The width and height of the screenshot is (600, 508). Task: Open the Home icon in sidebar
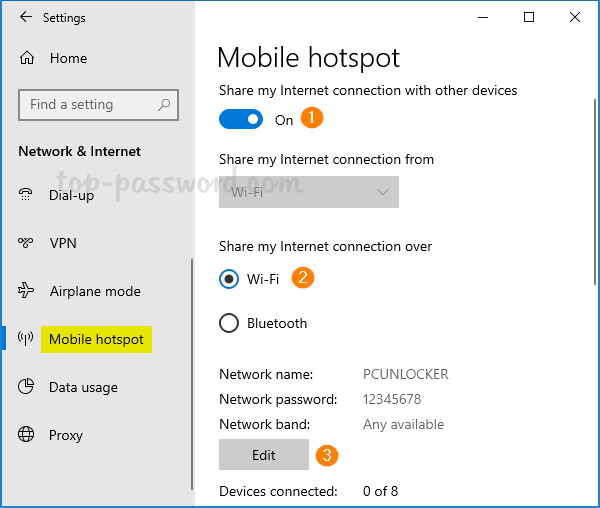click(x=27, y=58)
